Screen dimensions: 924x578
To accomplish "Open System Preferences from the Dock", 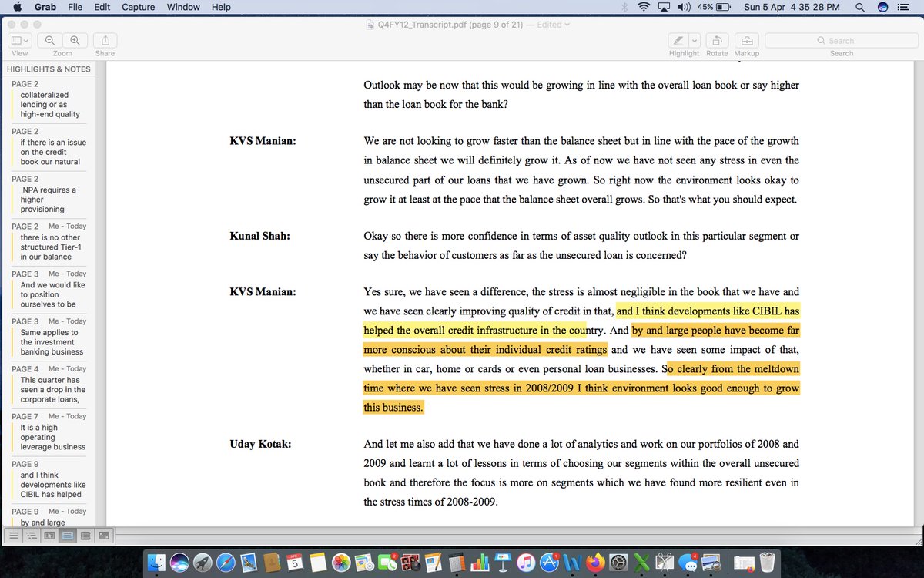I will click(618, 562).
